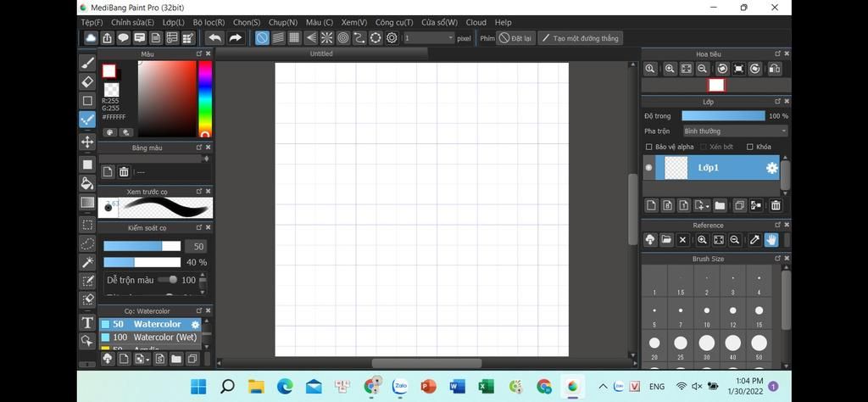Open the Lớp(L) menu
868x402 pixels.
pyautogui.click(x=174, y=23)
